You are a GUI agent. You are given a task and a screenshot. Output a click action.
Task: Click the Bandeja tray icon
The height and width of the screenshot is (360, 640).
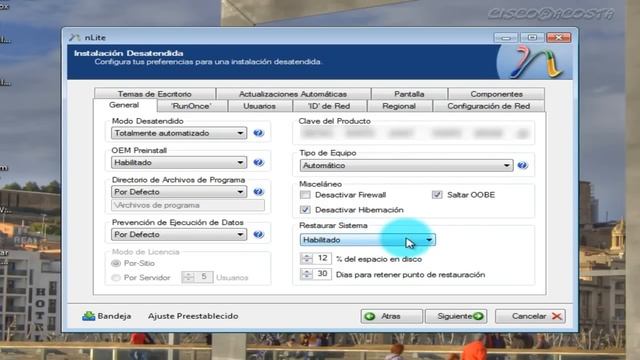click(89, 316)
